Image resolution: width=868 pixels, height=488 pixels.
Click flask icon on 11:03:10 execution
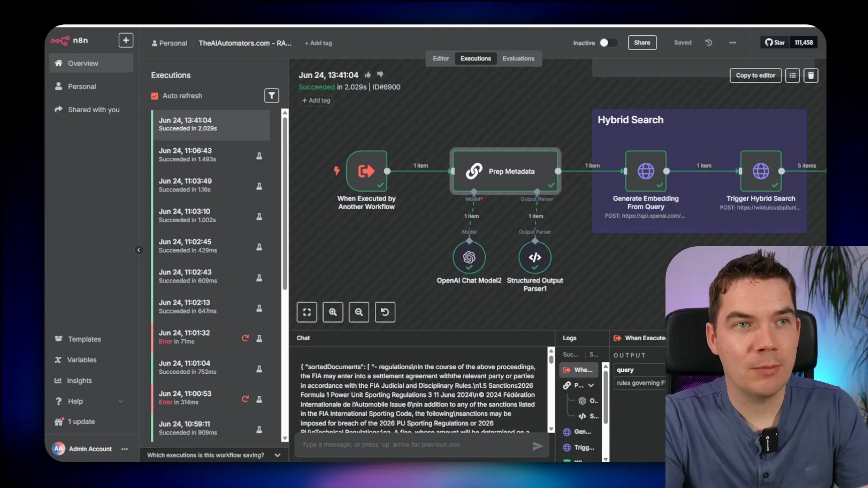(x=259, y=216)
